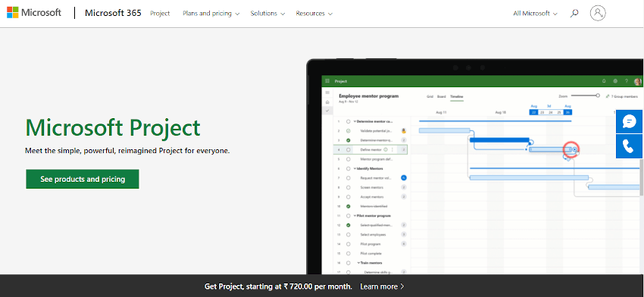The width and height of the screenshot is (644, 297).
Task: Uncheck the completed Mentors identified task
Action: click(349, 206)
